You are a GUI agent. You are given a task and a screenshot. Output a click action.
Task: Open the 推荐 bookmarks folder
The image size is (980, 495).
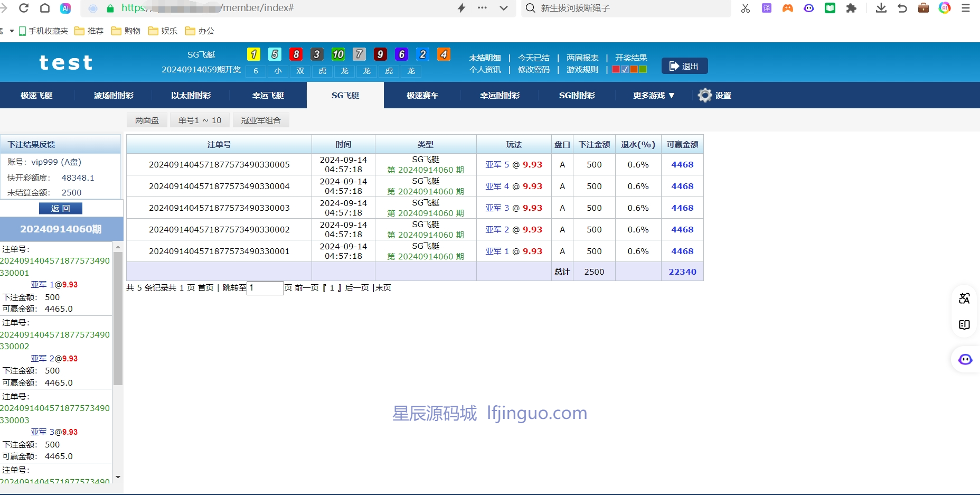[x=89, y=31]
